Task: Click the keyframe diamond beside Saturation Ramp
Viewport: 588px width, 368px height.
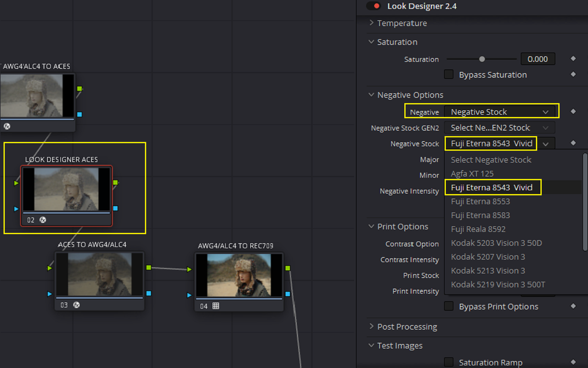Action: pos(573,362)
